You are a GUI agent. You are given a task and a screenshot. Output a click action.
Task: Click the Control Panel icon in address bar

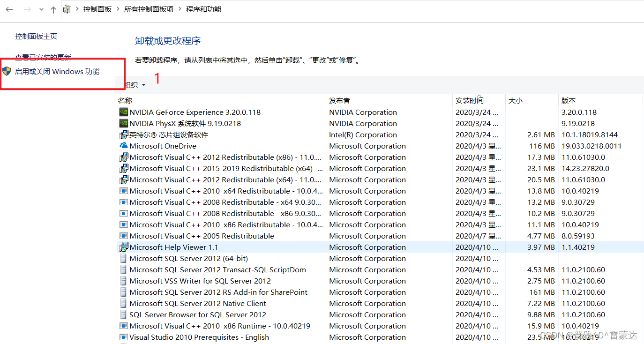pyautogui.click(x=67, y=8)
